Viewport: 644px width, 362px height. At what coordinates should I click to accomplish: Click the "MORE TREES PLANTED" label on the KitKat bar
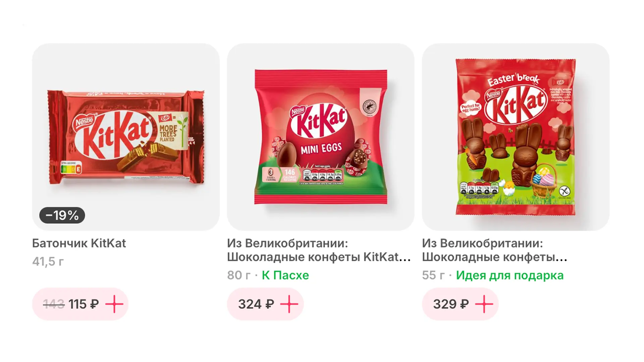pyautogui.click(x=169, y=133)
